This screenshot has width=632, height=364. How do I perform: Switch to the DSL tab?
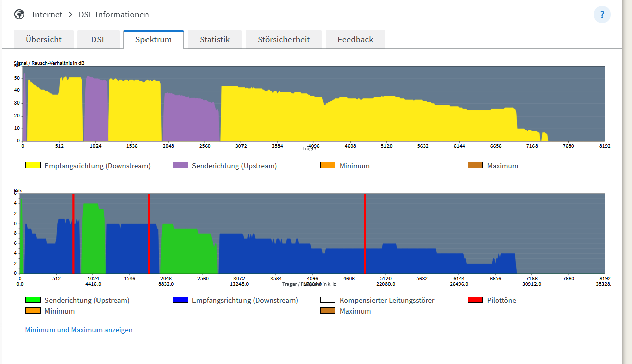pyautogui.click(x=99, y=39)
